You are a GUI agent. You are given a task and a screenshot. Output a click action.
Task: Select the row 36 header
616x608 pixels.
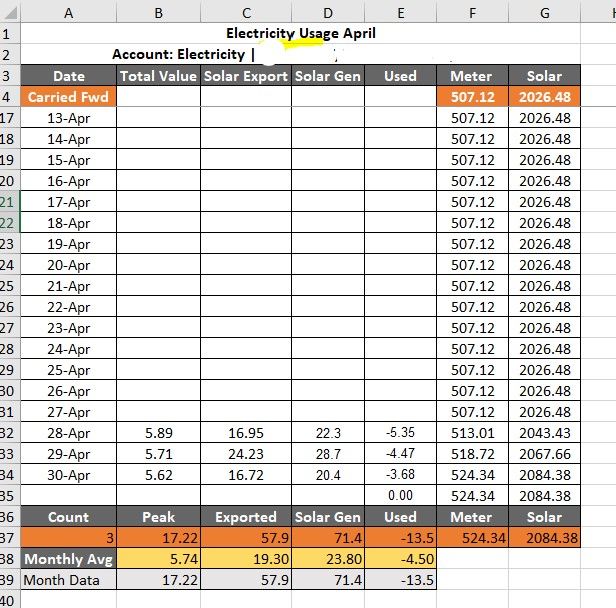8,517
